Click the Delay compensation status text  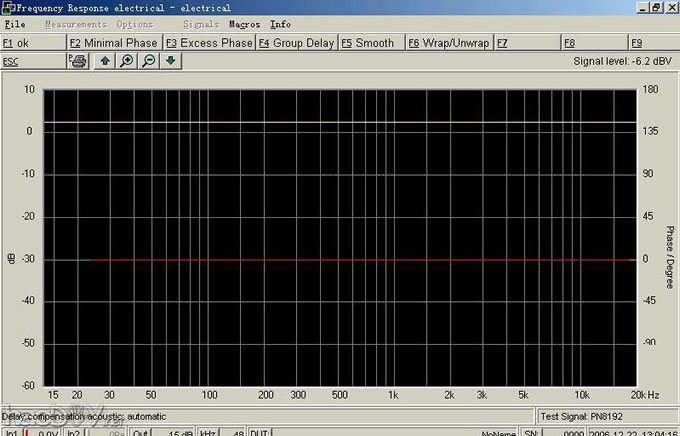point(85,416)
